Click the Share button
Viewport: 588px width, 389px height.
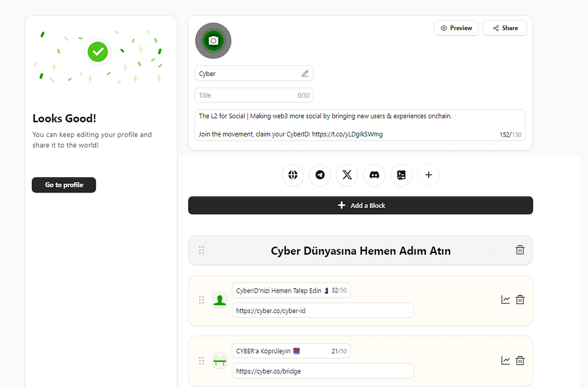click(x=505, y=28)
